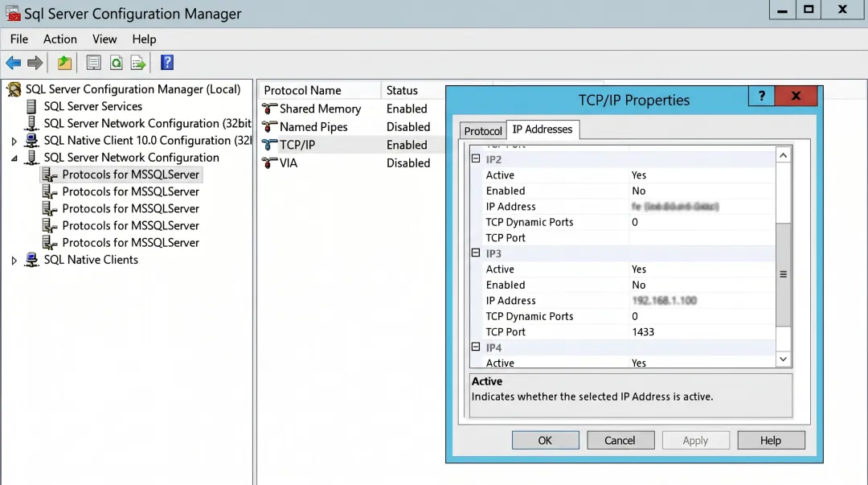Click the Shared Memory protocol icon
The width and height of the screenshot is (868, 485).
269,109
